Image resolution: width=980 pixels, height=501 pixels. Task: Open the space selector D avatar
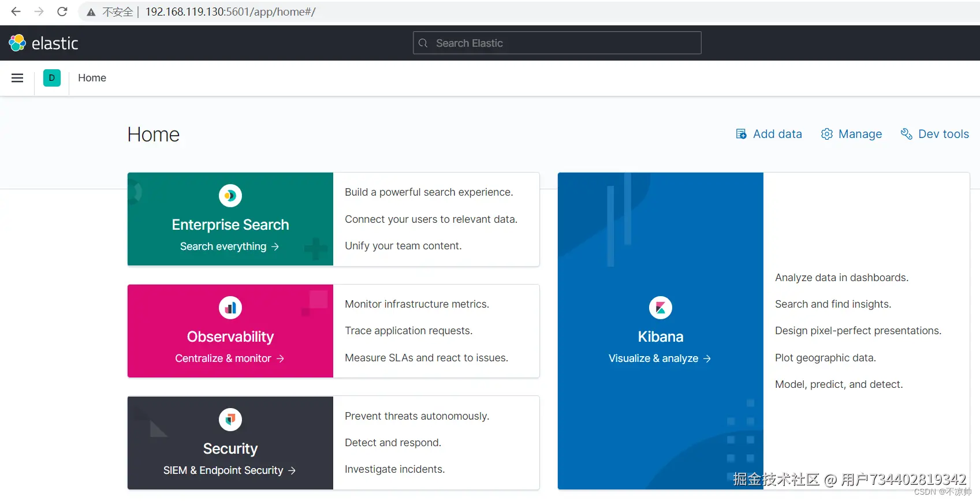(x=52, y=78)
